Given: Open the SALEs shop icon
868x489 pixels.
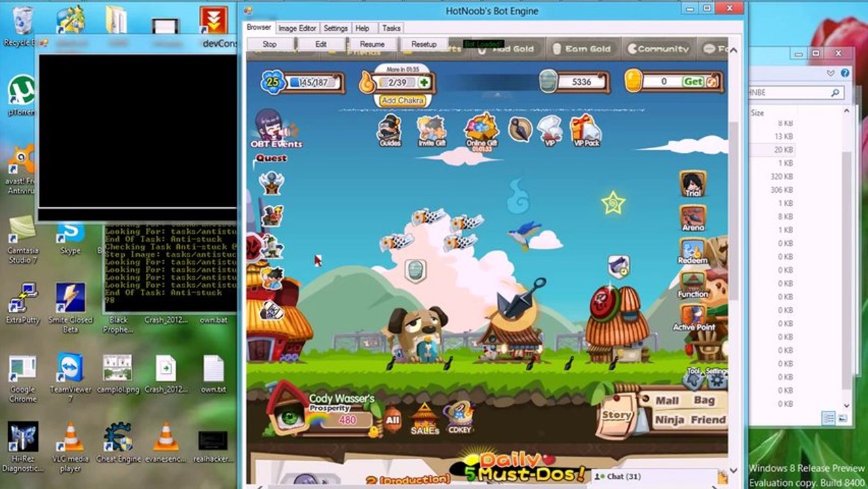Looking at the screenshot, I should (x=425, y=418).
